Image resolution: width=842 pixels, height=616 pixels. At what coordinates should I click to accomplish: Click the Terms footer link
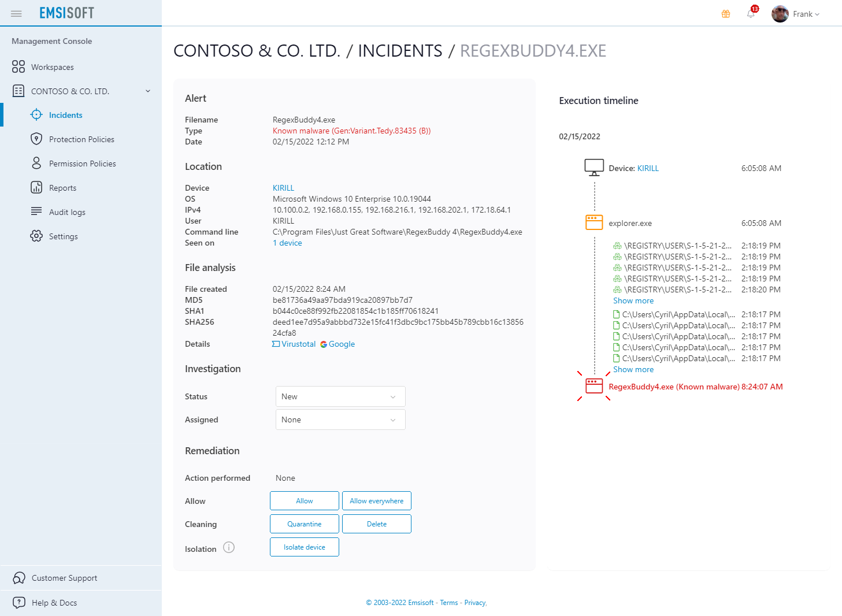448,603
